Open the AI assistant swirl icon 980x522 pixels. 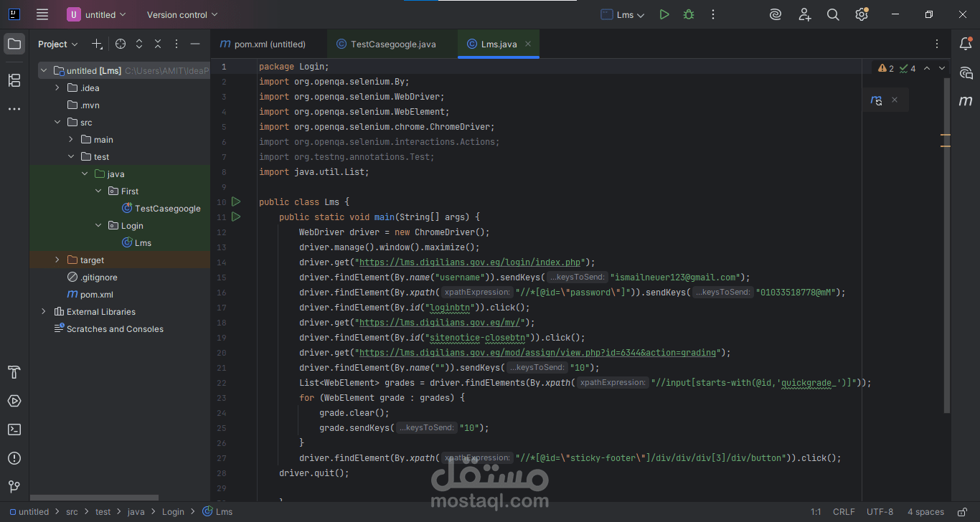tap(776, 14)
